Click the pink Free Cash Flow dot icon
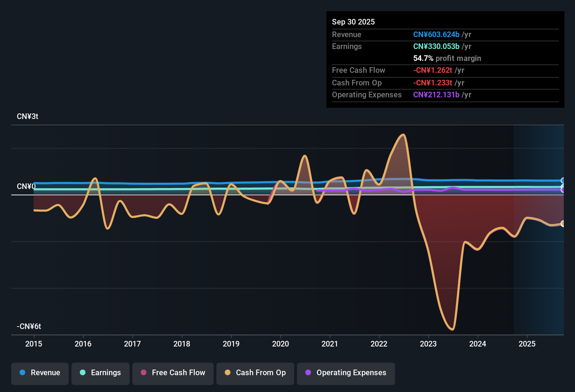 pos(143,373)
